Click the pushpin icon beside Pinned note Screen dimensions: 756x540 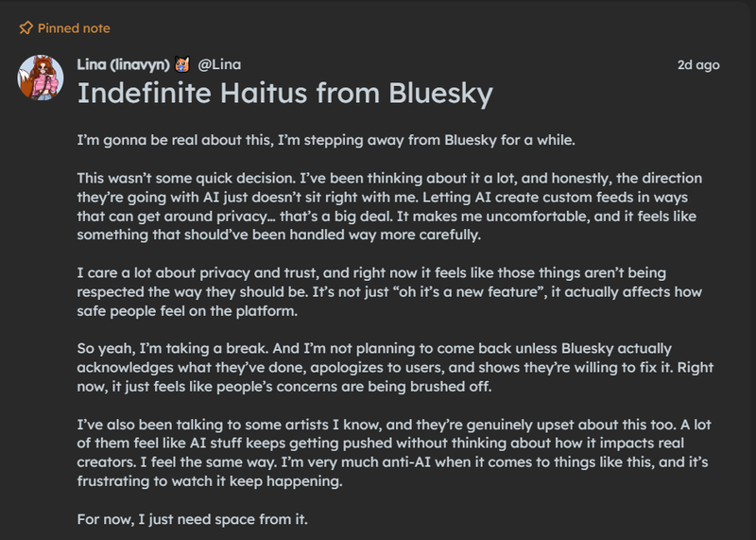click(x=26, y=28)
